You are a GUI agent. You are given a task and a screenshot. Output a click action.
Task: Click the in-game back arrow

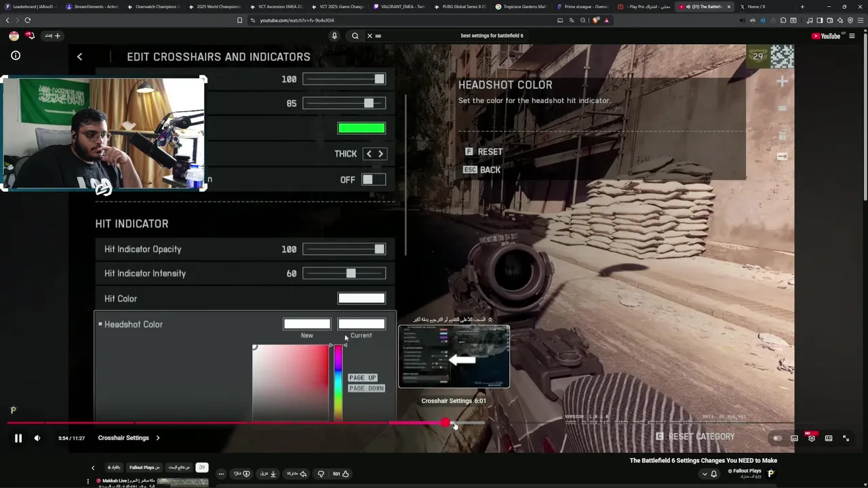[x=79, y=57]
